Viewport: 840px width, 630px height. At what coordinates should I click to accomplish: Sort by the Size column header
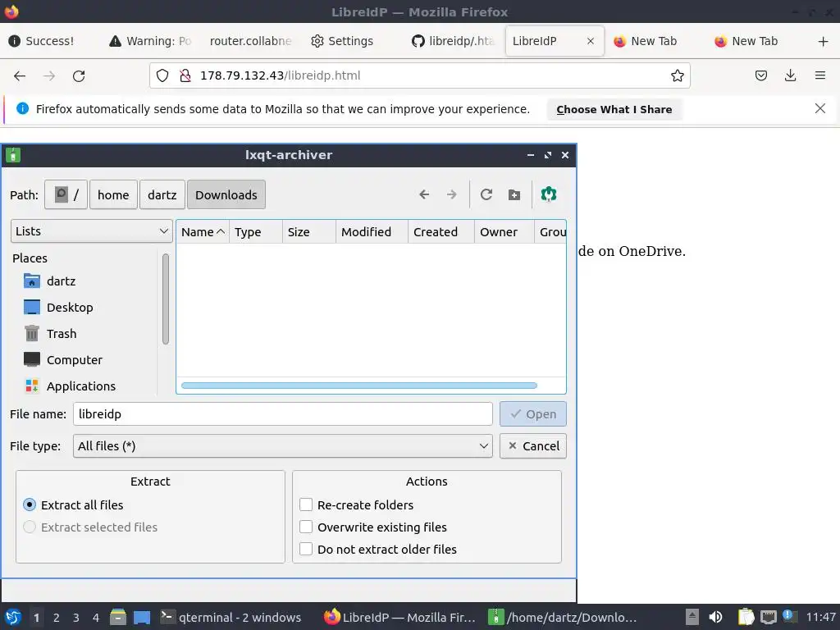[x=308, y=232]
